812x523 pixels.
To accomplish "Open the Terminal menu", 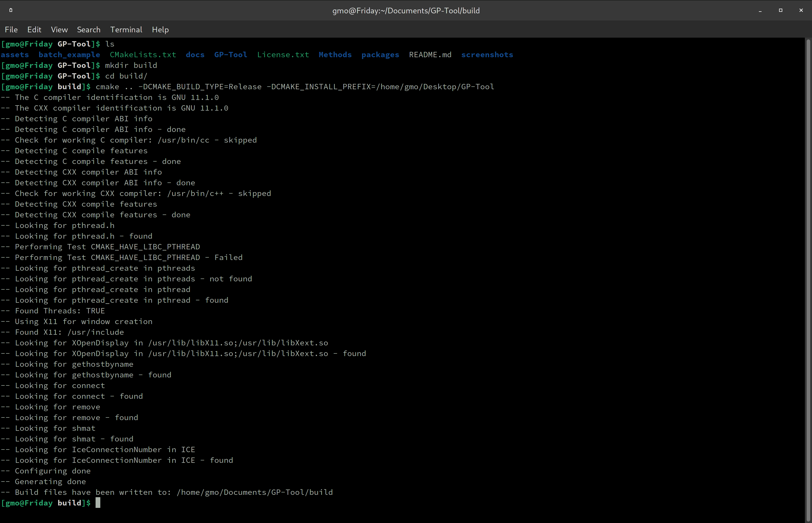I will pos(126,30).
